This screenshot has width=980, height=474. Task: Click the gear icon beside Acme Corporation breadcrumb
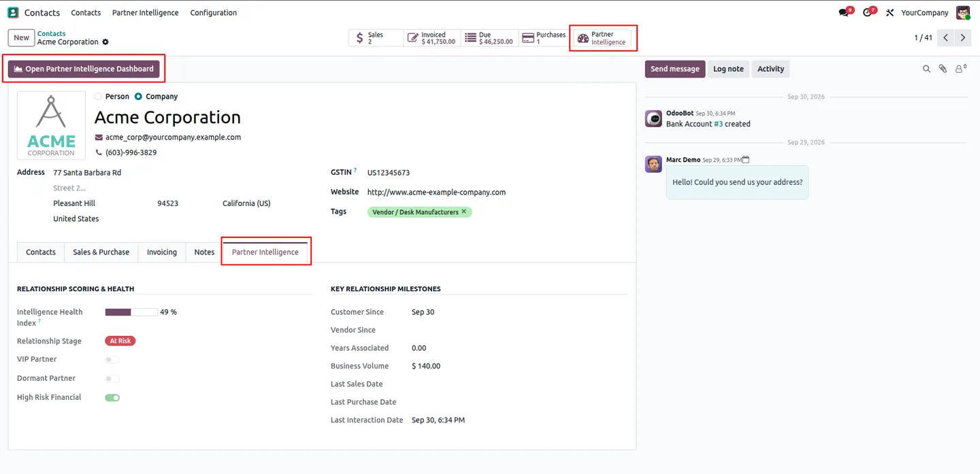[x=105, y=42]
